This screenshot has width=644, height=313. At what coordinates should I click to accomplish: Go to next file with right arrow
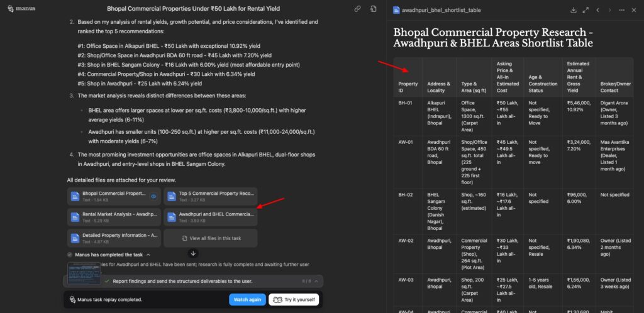click(x=609, y=10)
